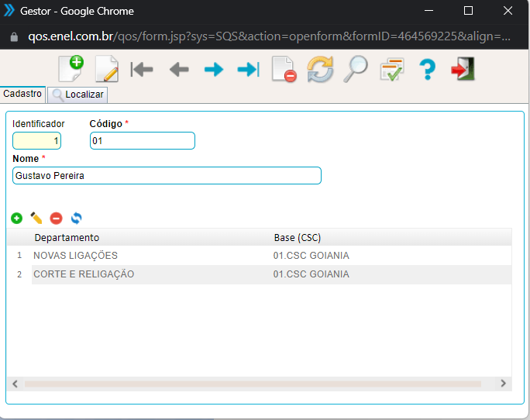530x420 pixels.
Task: Click the delete record toolbar icon
Action: pos(284,70)
